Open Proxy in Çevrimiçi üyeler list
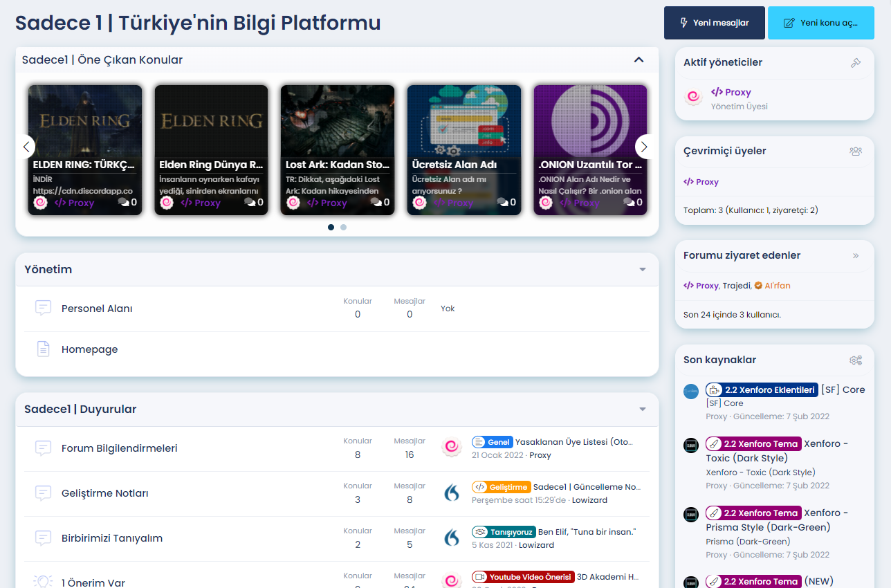Screen dimensions: 891x588 click(x=701, y=182)
